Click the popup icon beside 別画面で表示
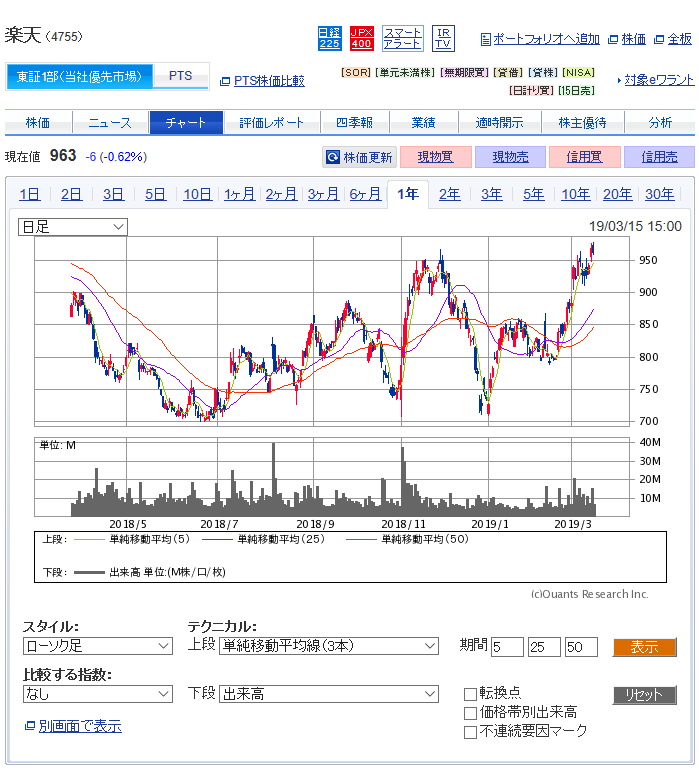699x783 pixels. (29, 726)
